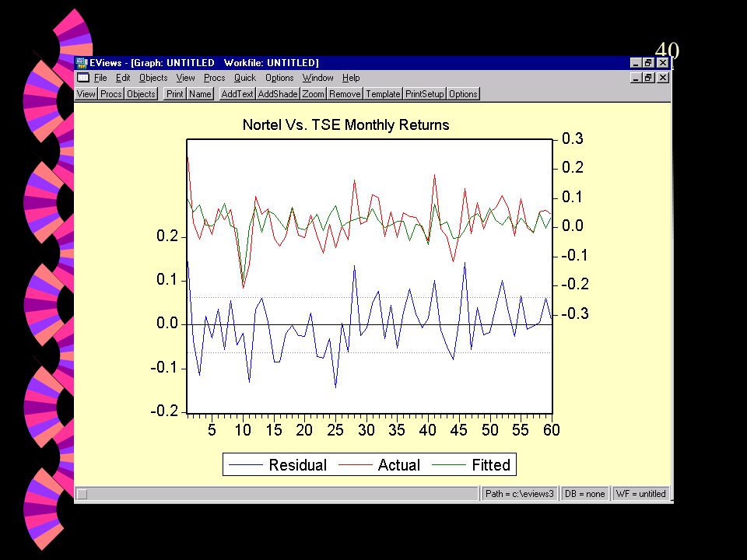Screen dimensions: 747x560
Task: Click the Procs toolbar button
Action: click(x=111, y=94)
